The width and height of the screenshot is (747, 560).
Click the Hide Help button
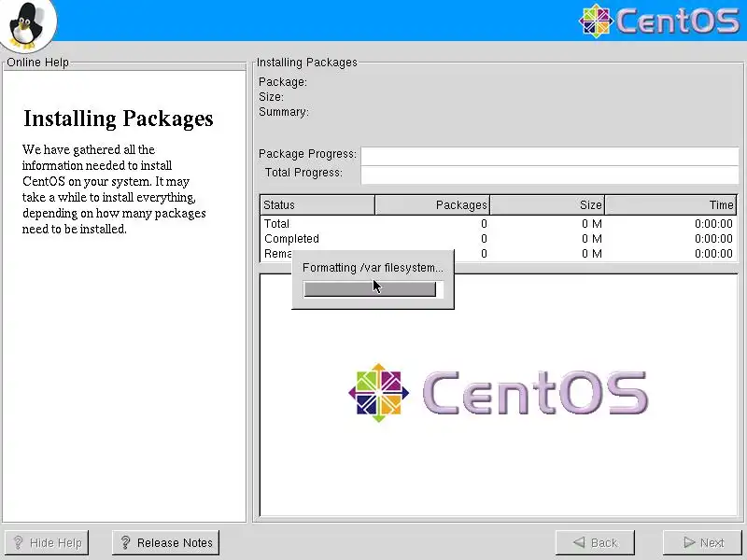[x=46, y=542]
